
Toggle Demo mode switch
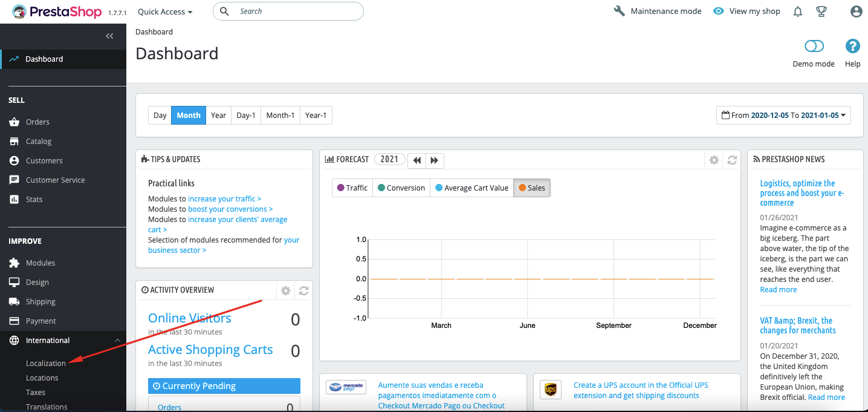click(x=814, y=47)
